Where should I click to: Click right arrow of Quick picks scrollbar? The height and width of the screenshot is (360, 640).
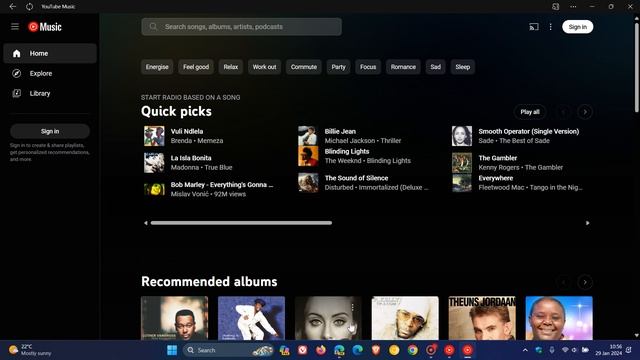[587, 223]
